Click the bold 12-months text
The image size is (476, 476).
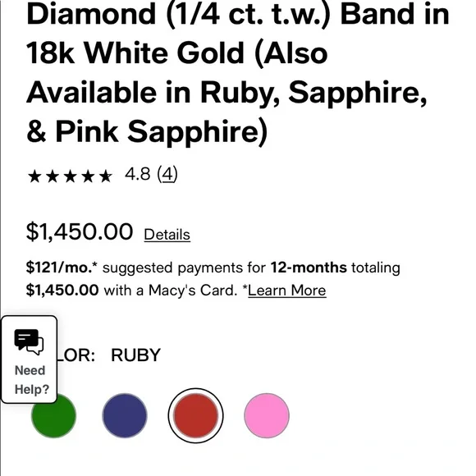click(309, 268)
